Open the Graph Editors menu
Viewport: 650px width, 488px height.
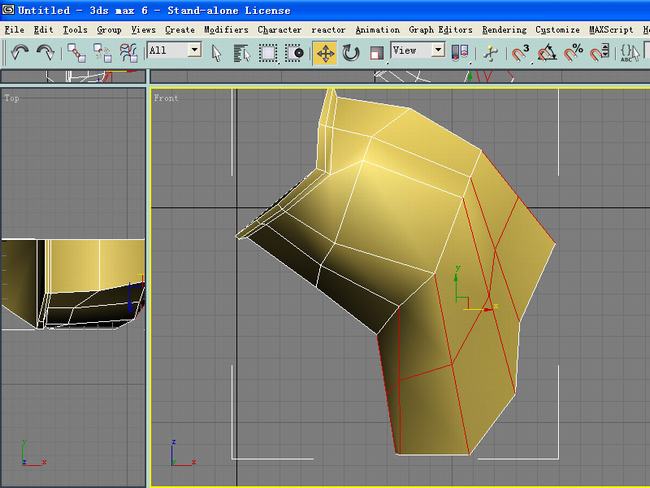pyautogui.click(x=441, y=30)
